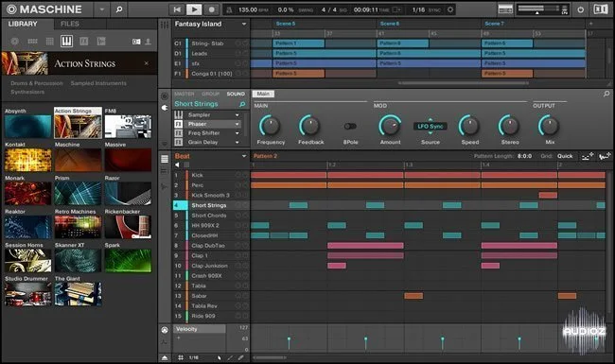Toggle the user content icon in the browser

148,42
